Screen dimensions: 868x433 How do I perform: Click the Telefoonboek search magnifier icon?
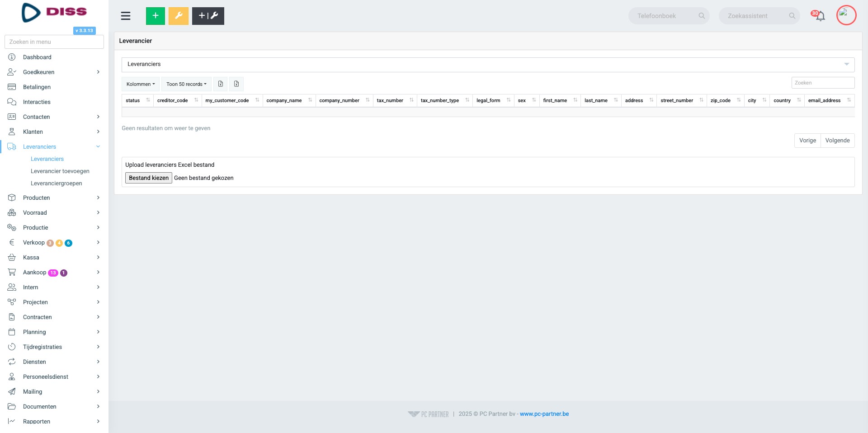[x=702, y=16]
